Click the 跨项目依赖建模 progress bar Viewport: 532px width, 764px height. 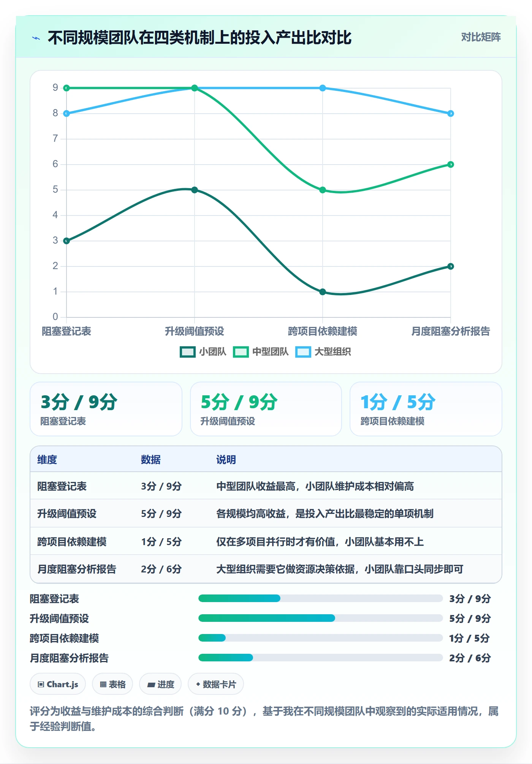pyautogui.click(x=320, y=638)
